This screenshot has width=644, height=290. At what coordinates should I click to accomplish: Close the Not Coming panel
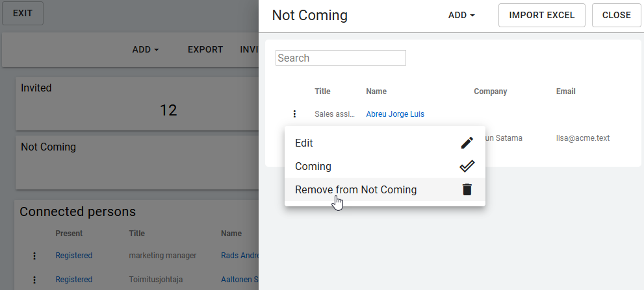pyautogui.click(x=616, y=16)
